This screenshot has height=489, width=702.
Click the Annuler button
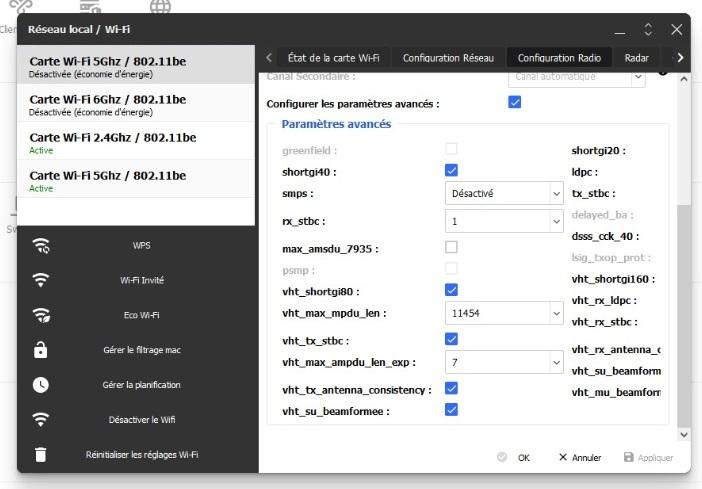[580, 457]
